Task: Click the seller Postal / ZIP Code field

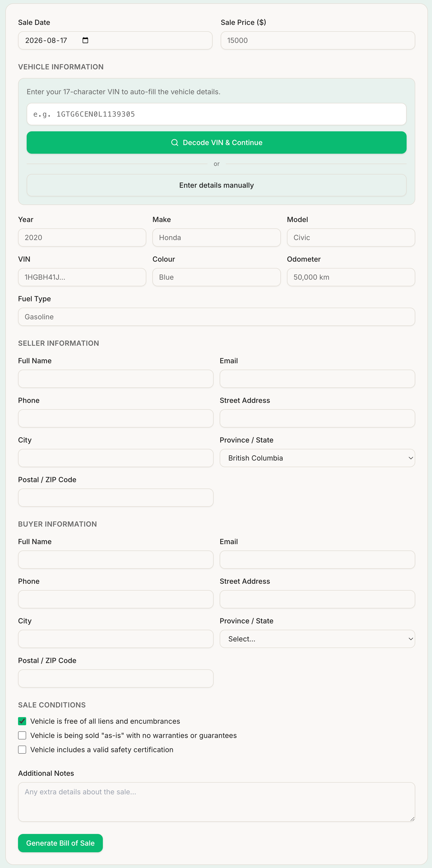Action: click(116, 498)
